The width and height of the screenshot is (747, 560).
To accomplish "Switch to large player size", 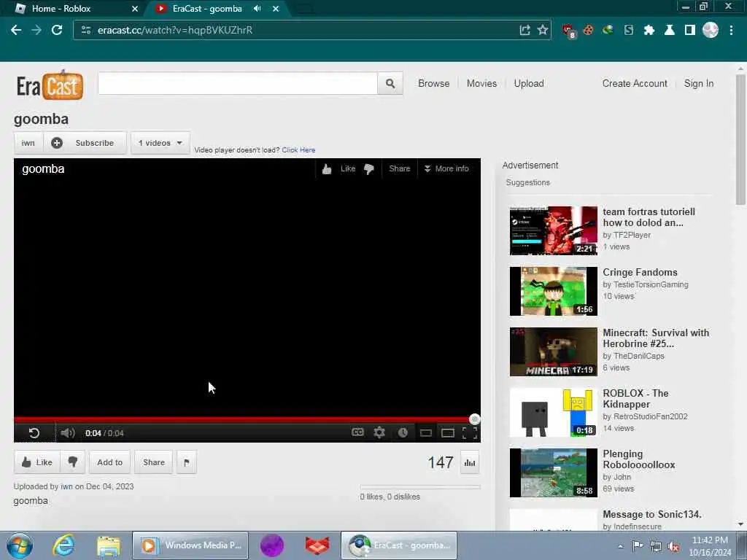I will (x=448, y=433).
